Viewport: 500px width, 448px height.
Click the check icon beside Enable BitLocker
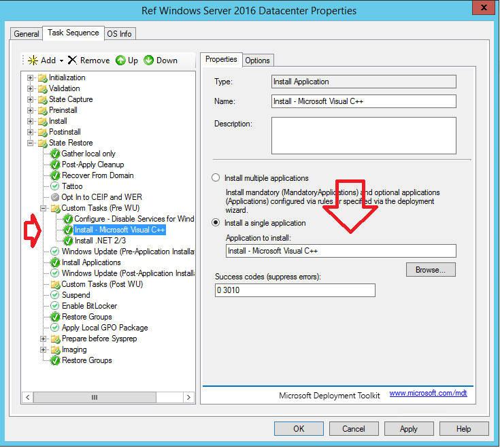click(x=55, y=306)
